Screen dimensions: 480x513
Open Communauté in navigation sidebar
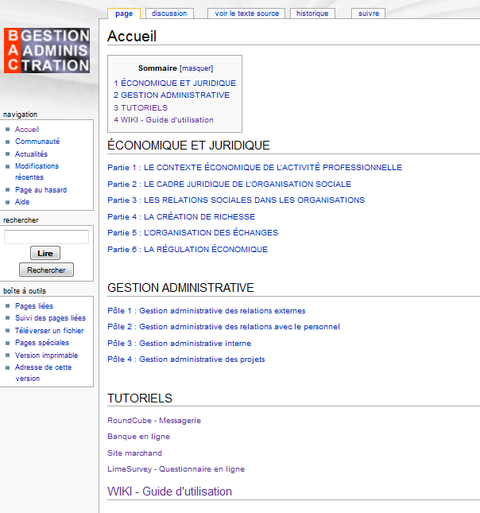[37, 141]
